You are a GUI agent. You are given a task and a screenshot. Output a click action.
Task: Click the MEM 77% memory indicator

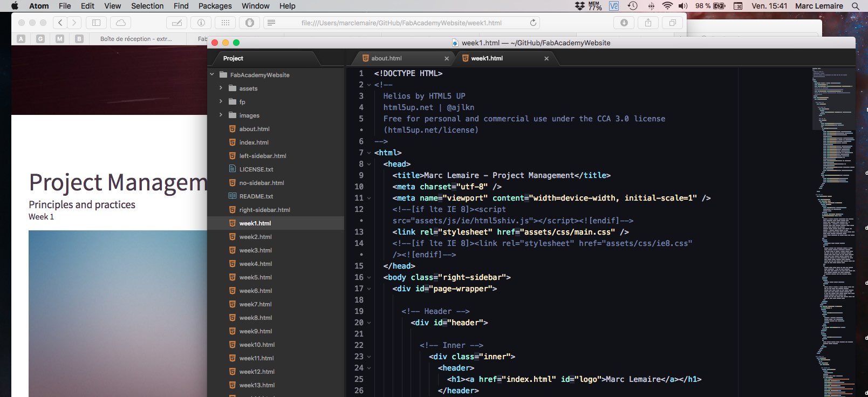[x=594, y=6]
